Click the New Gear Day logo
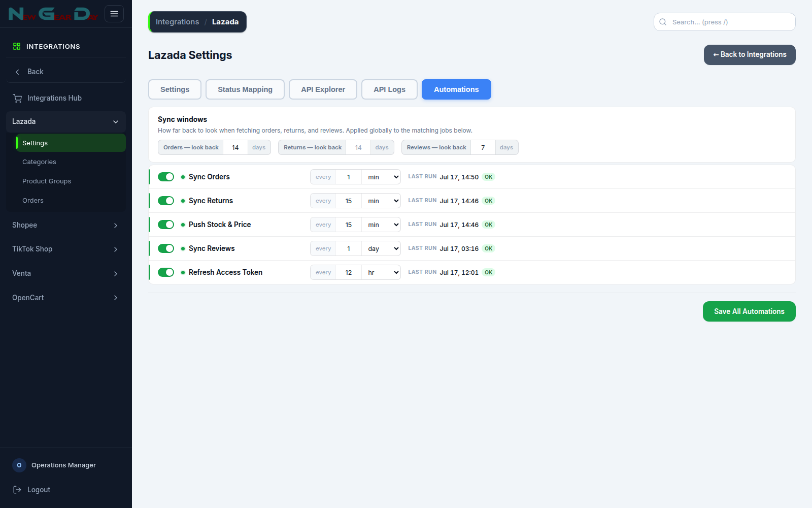Image resolution: width=812 pixels, height=508 pixels. (53, 14)
